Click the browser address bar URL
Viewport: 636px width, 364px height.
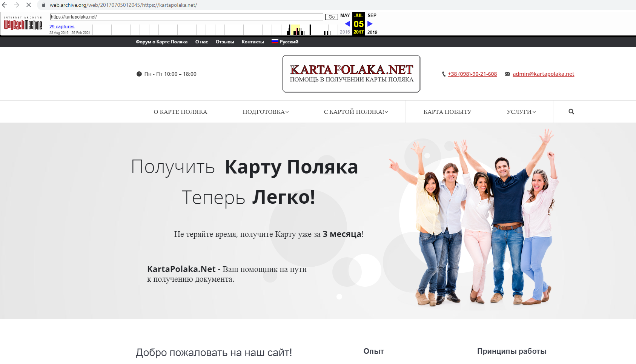[123, 5]
